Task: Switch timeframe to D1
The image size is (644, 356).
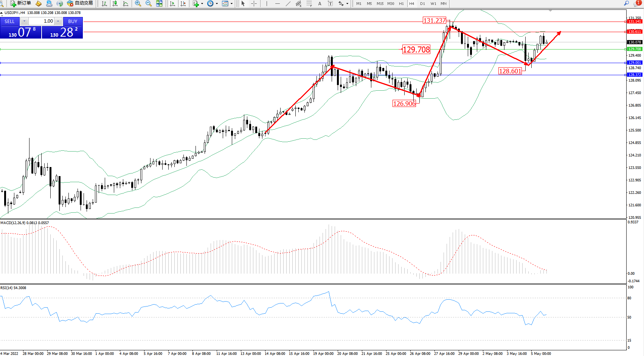Action: tap(422, 3)
